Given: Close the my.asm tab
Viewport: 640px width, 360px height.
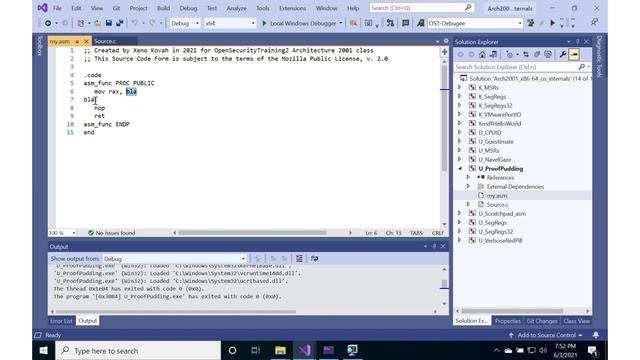Looking at the screenshot, I should pos(86,41).
